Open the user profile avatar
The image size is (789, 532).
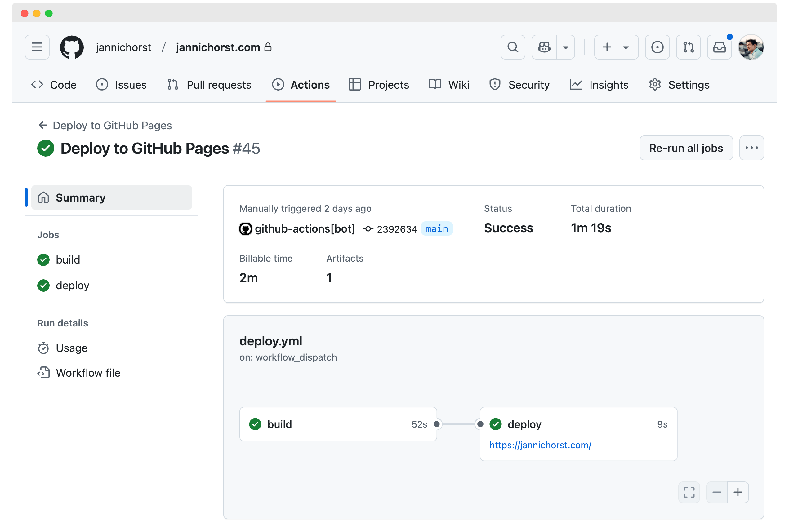[x=751, y=47]
